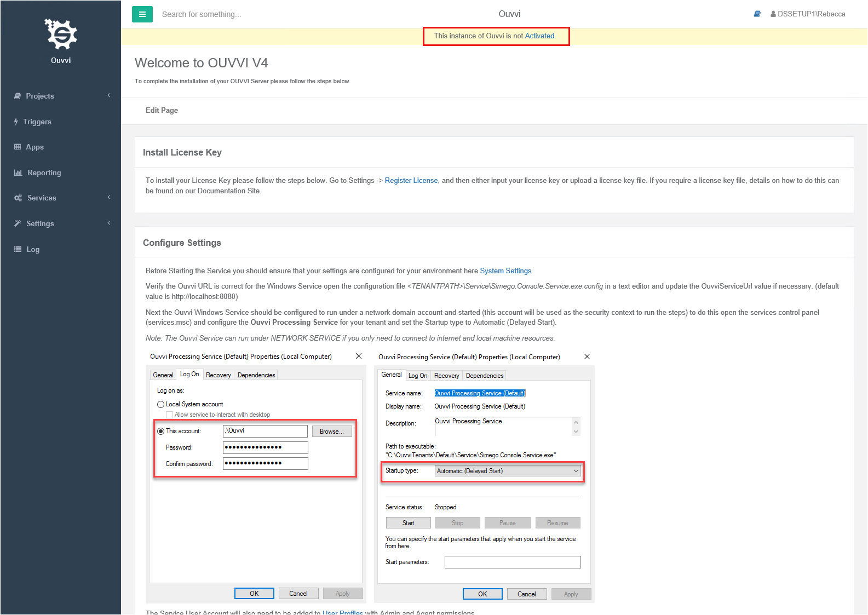Viewport: 868px width, 615px height.
Task: Click the Description scrollbar up arrow
Action: coord(576,422)
